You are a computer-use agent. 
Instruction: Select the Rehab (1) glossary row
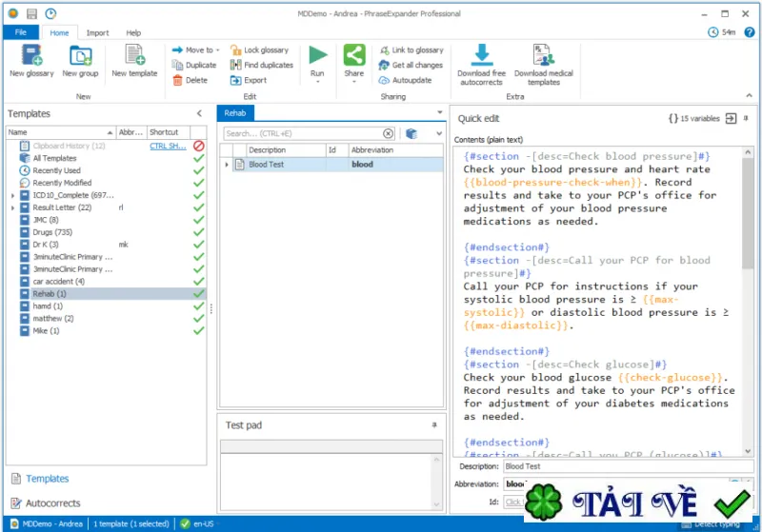tap(106, 294)
